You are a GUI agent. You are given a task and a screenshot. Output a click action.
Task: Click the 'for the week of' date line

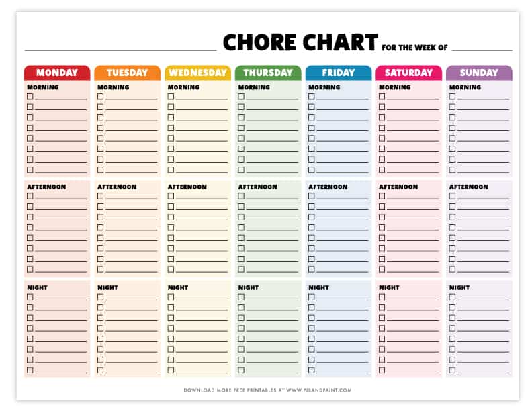pos(482,50)
